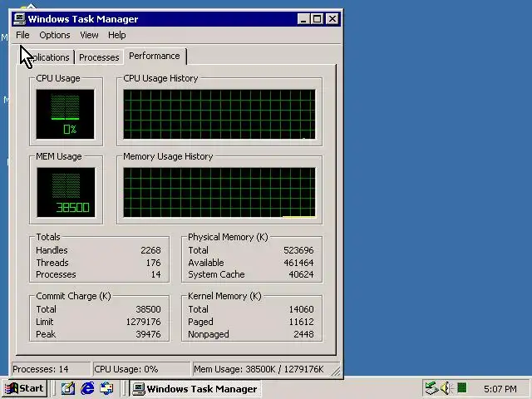Click the CPU Usage 0% gauge

click(x=65, y=114)
